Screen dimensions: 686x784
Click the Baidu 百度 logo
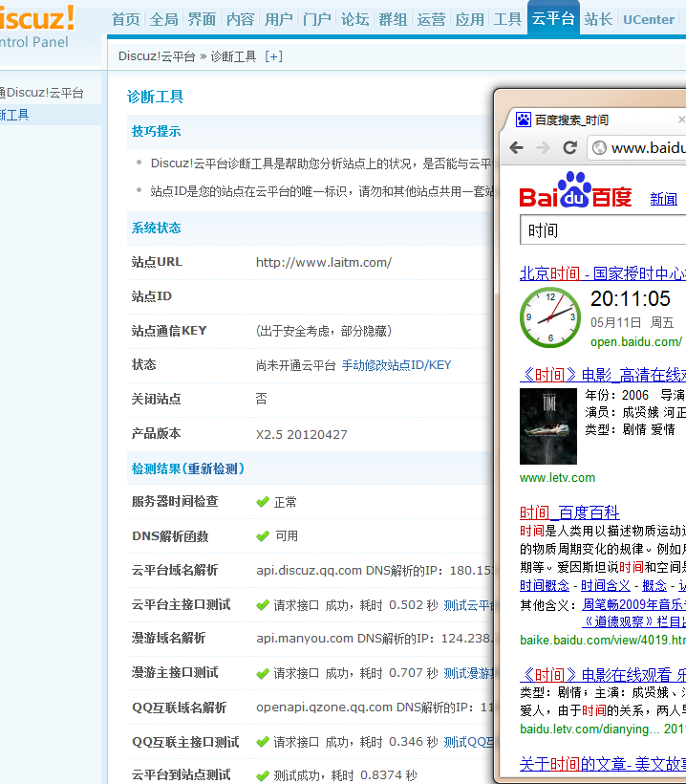(x=575, y=190)
